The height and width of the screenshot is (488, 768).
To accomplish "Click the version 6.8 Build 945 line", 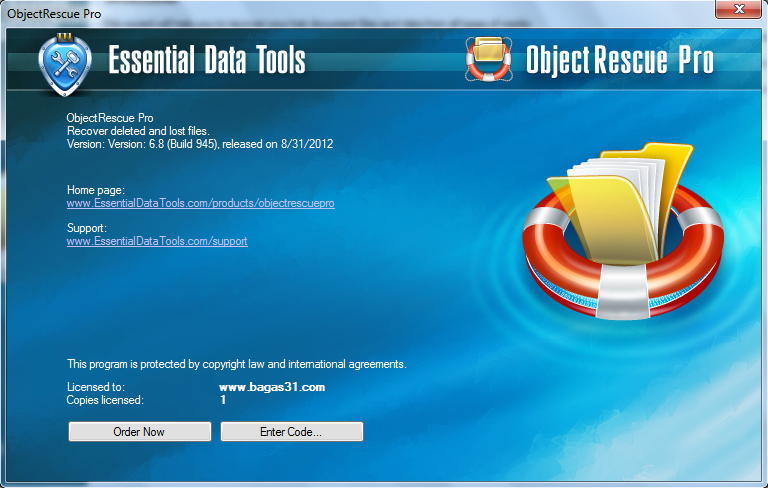I will 200,144.
